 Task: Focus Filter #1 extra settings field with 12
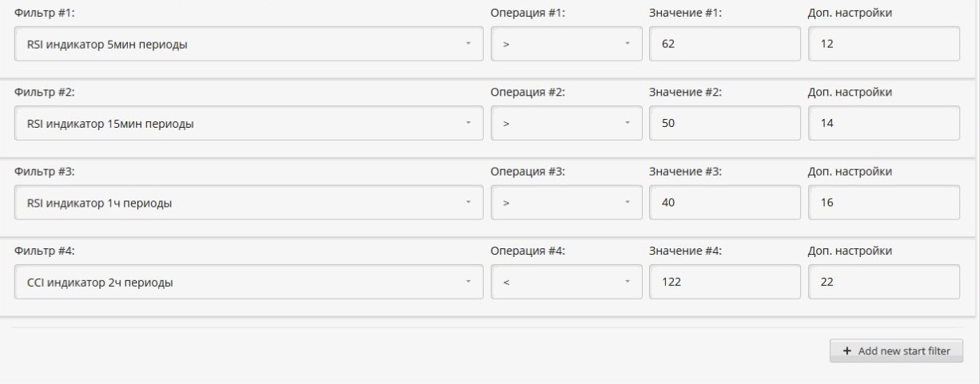pyautogui.click(x=883, y=44)
